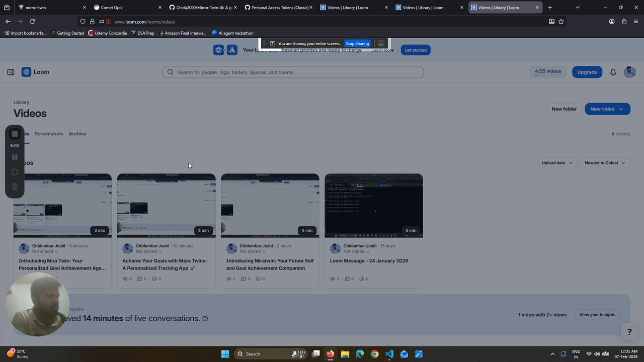Click the 4/25 videos usage indicator
This screenshot has height=362, width=644.
click(x=548, y=71)
